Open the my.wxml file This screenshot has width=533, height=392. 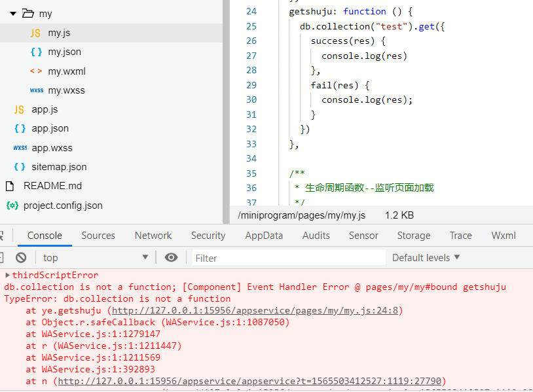tap(67, 71)
